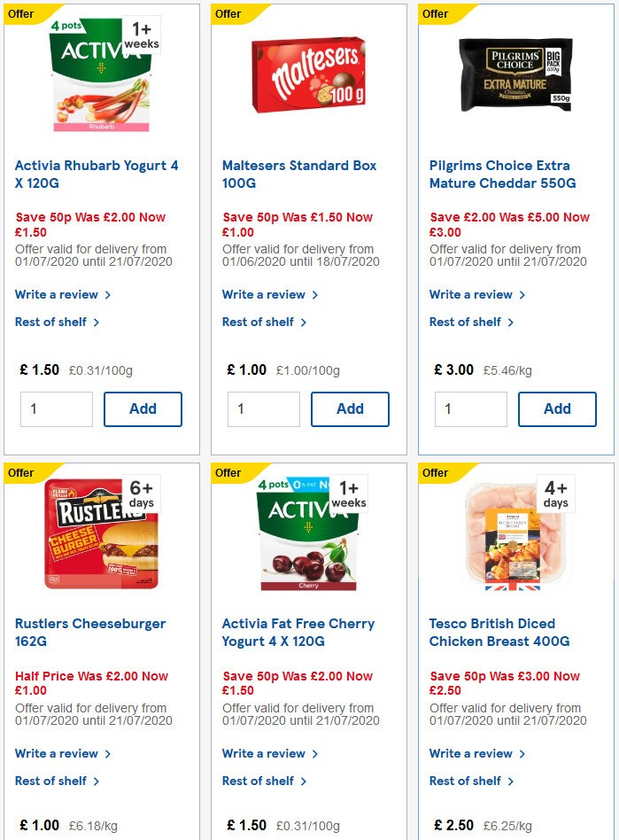Click the quantity field for Pilgrims Choice Cheddar
The height and width of the screenshot is (840, 619).
pyautogui.click(x=470, y=408)
